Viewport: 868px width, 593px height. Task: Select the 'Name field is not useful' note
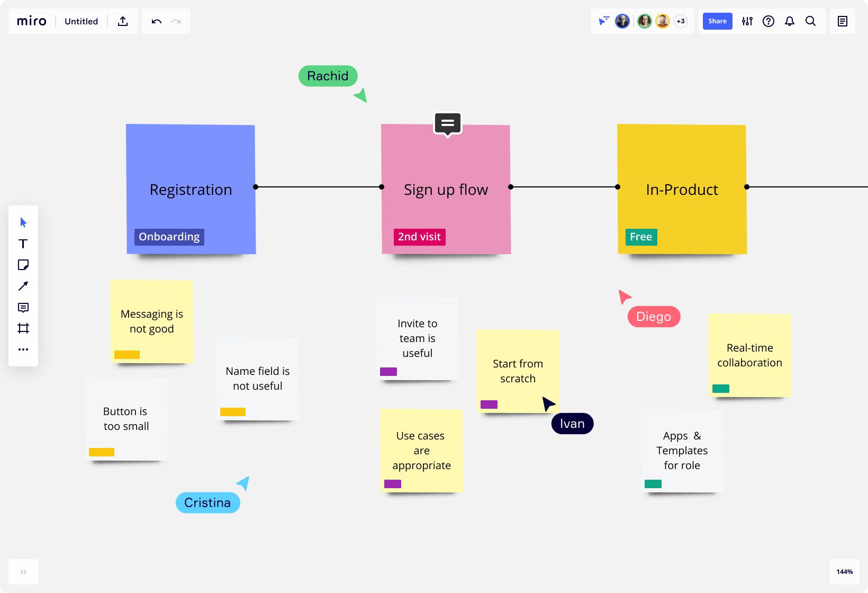[257, 379]
